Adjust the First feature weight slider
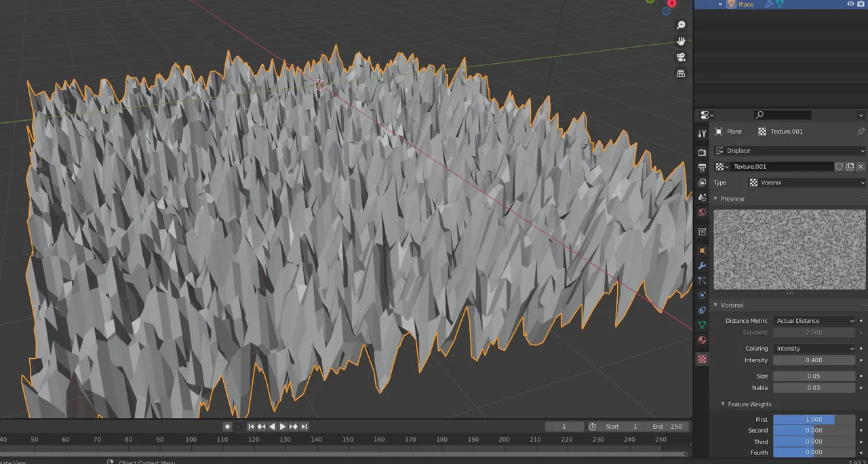The image size is (868, 464). 814,420
